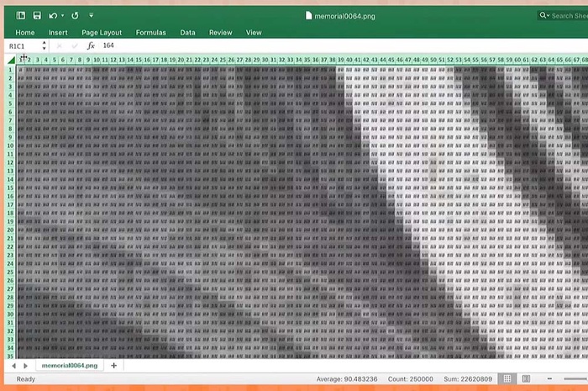Select row header 35
Viewport: 588px width, 391px height.
10,356
